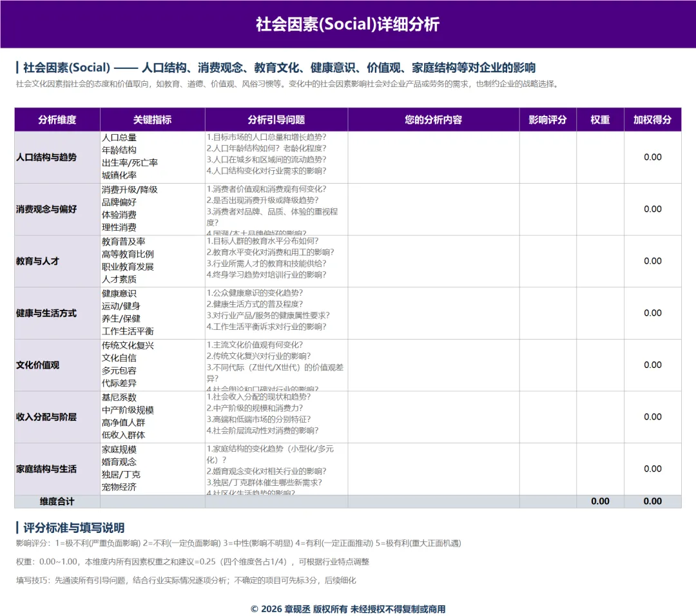The height and width of the screenshot is (616, 696).
Task: Select the 加权得分 column header
Action: point(652,119)
